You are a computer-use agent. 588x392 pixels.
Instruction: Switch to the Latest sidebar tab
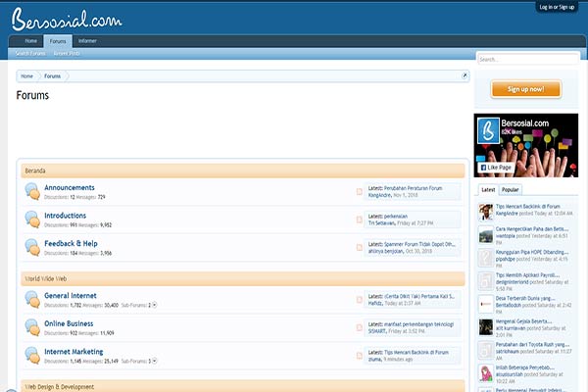tap(488, 190)
